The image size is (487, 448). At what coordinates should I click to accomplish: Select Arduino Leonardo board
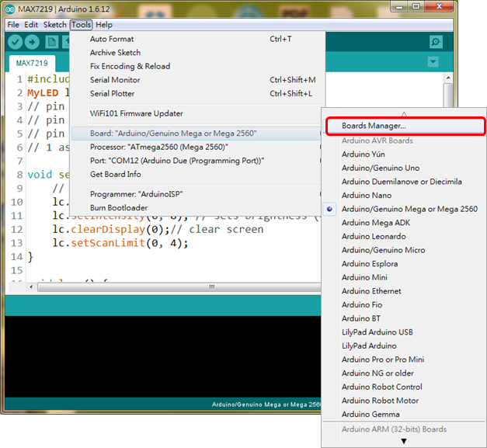point(404,237)
